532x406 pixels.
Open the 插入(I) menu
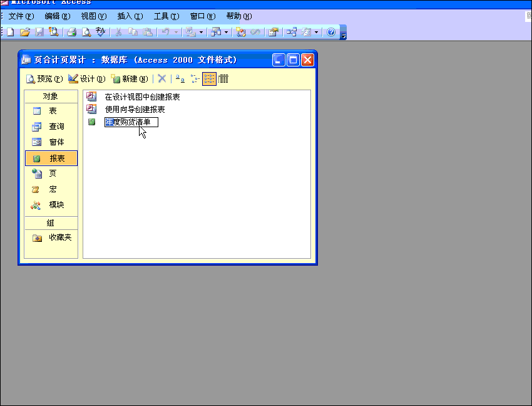click(x=130, y=16)
